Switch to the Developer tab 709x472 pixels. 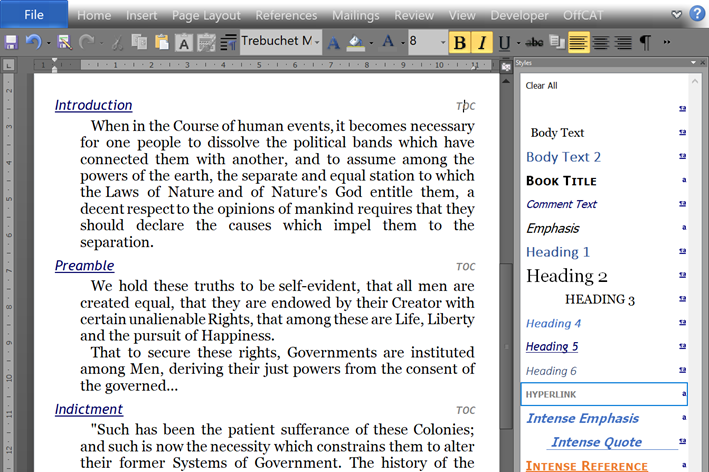pos(520,15)
